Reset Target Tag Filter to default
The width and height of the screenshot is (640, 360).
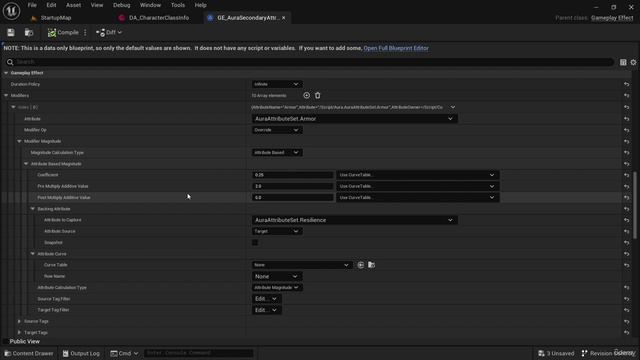pyautogui.click(x=627, y=310)
